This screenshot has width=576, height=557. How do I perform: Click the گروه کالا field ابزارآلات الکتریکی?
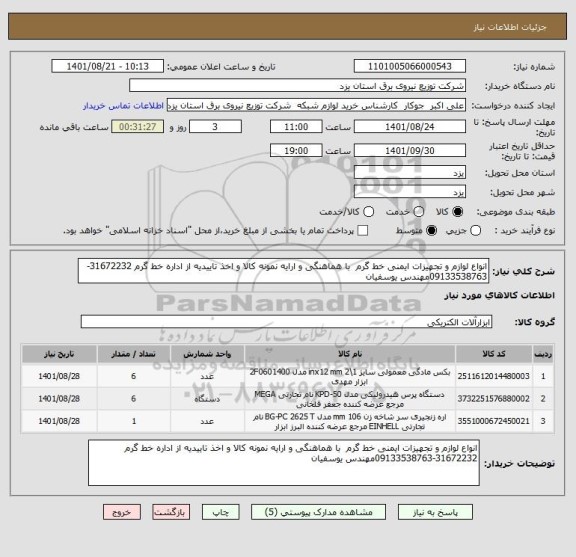coord(286,322)
